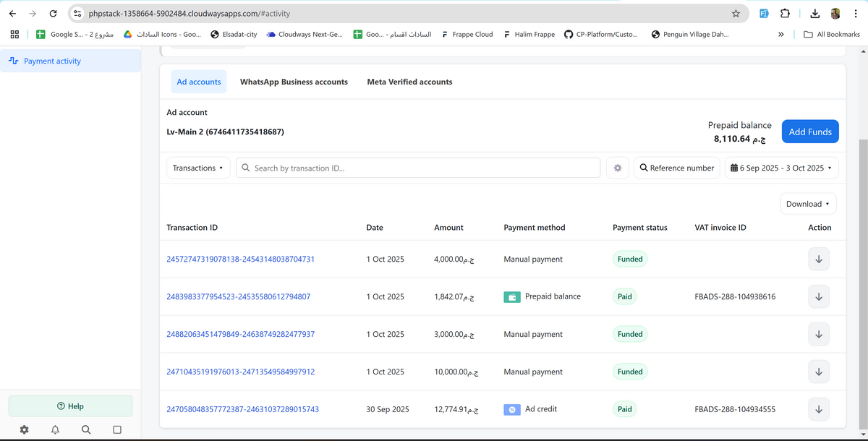Click the Paid status of the 1,842.07 row
This screenshot has width=868, height=441.
[x=625, y=296]
